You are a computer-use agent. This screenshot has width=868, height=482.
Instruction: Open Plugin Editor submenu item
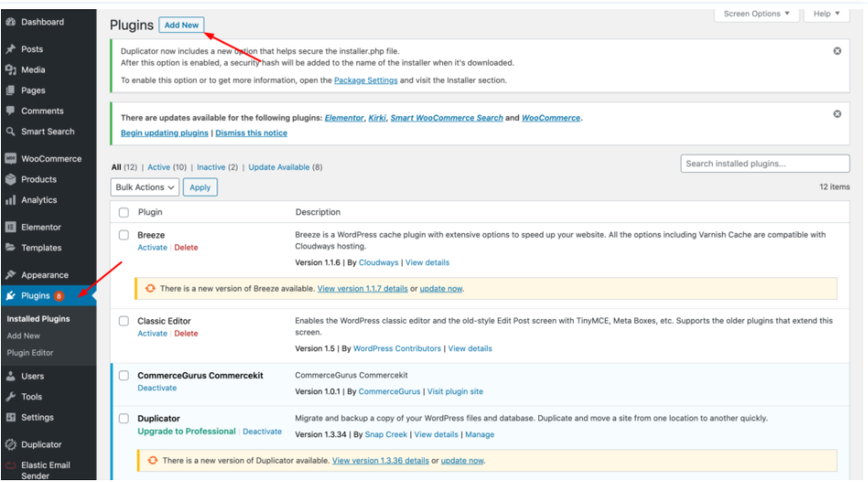pyautogui.click(x=30, y=353)
